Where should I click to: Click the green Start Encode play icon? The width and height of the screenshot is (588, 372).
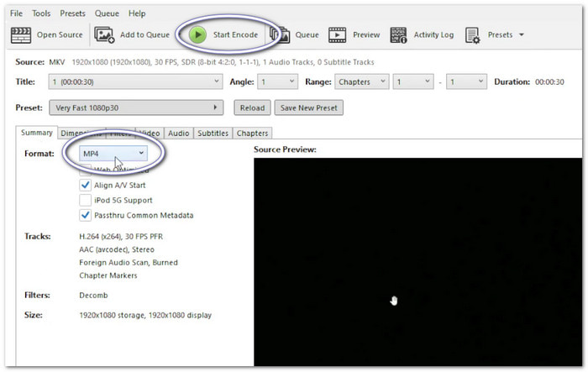(197, 35)
